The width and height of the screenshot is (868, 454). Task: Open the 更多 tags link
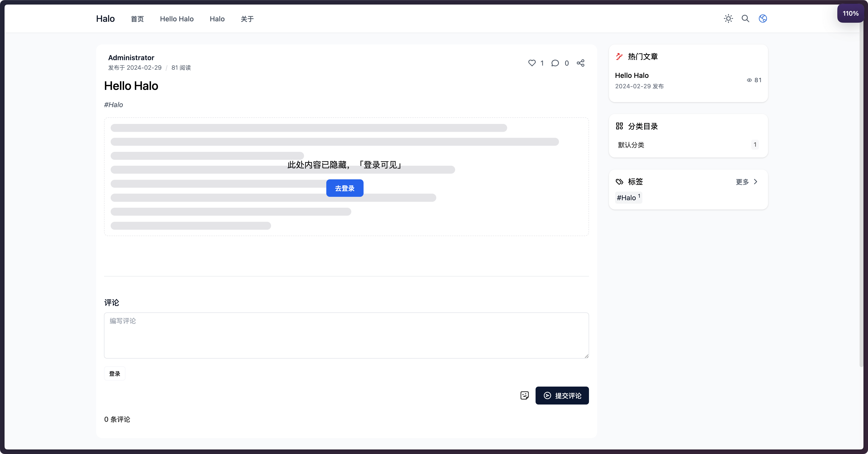point(742,182)
